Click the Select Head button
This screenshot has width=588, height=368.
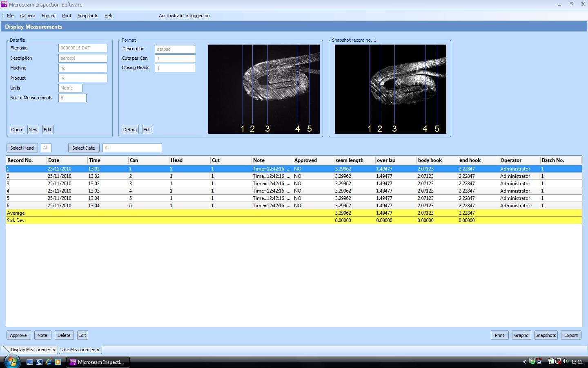[x=22, y=148]
